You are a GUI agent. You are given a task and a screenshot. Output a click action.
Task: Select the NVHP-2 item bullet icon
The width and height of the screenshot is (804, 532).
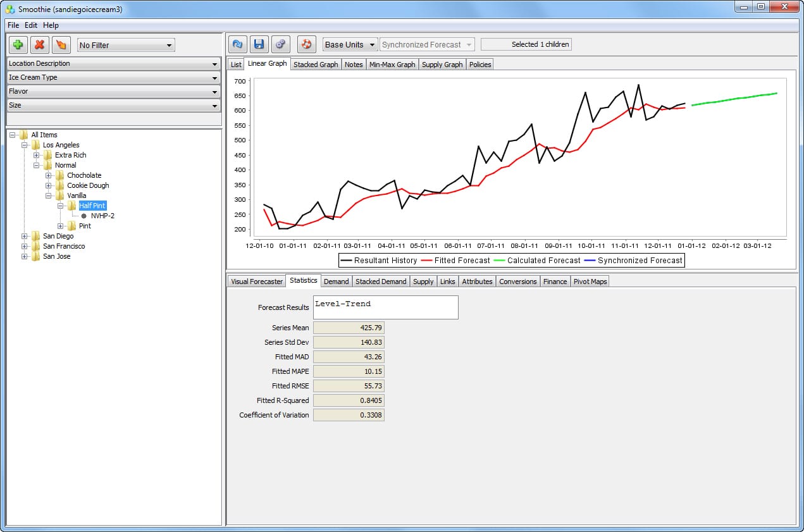tap(83, 216)
